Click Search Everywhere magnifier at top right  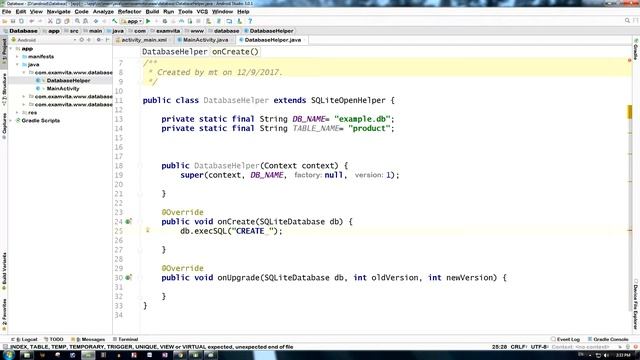tap(627, 20)
